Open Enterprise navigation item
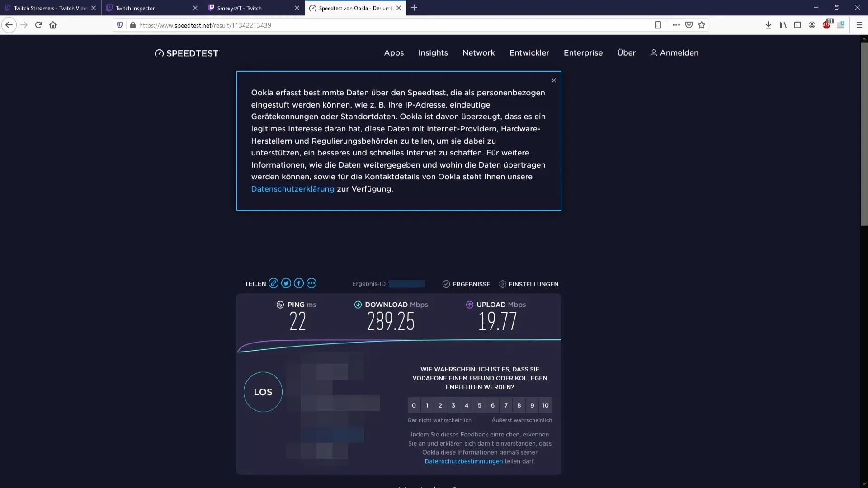 (583, 53)
